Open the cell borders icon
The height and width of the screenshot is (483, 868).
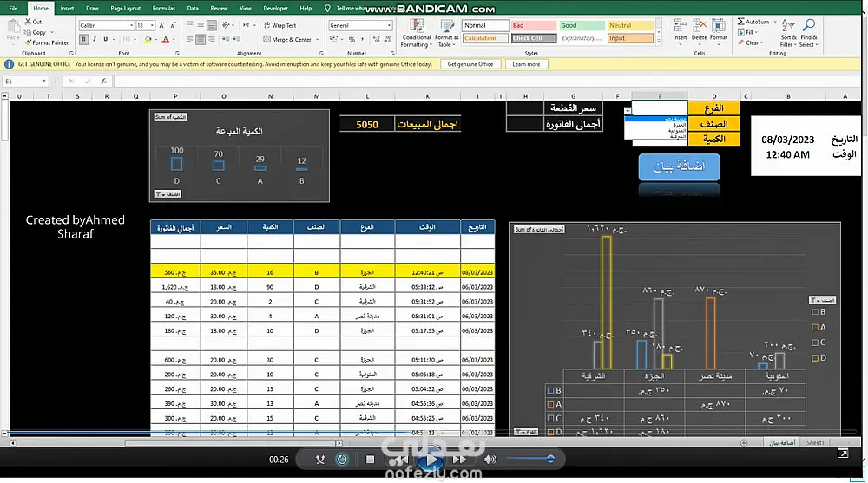pyautogui.click(x=127, y=39)
